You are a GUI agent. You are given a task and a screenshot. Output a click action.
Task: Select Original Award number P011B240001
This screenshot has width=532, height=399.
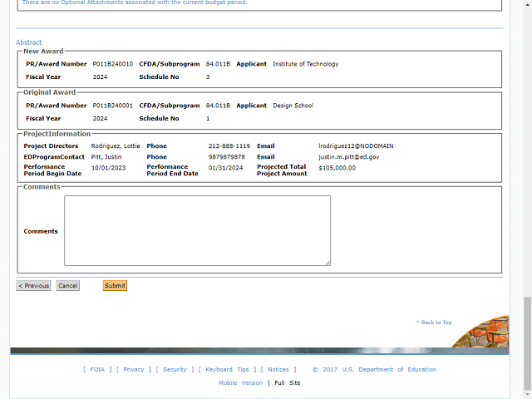pos(113,106)
